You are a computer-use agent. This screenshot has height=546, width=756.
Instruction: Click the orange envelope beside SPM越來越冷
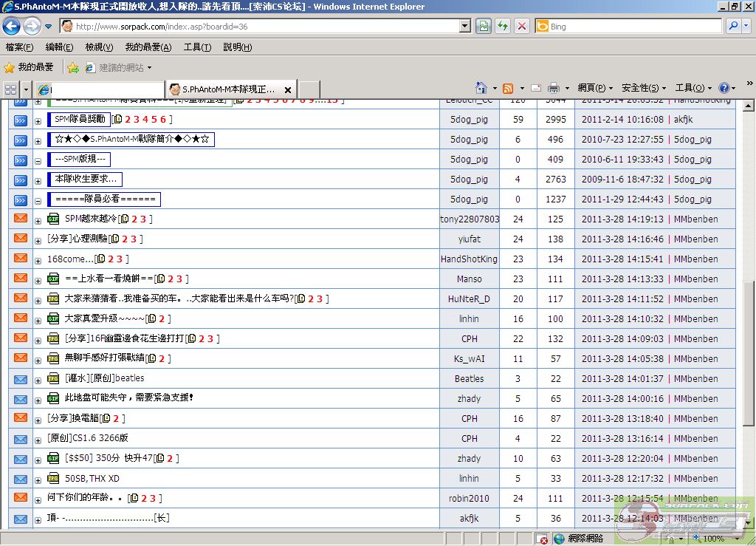click(21, 219)
